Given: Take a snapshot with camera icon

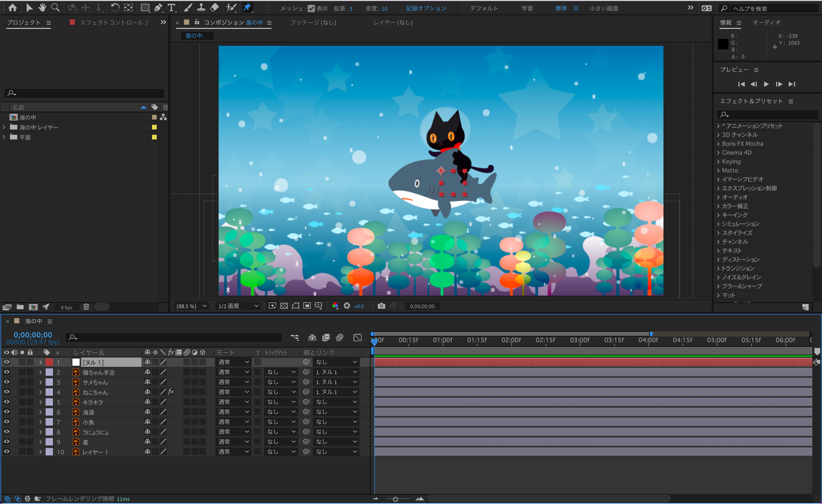Looking at the screenshot, I should (x=381, y=306).
